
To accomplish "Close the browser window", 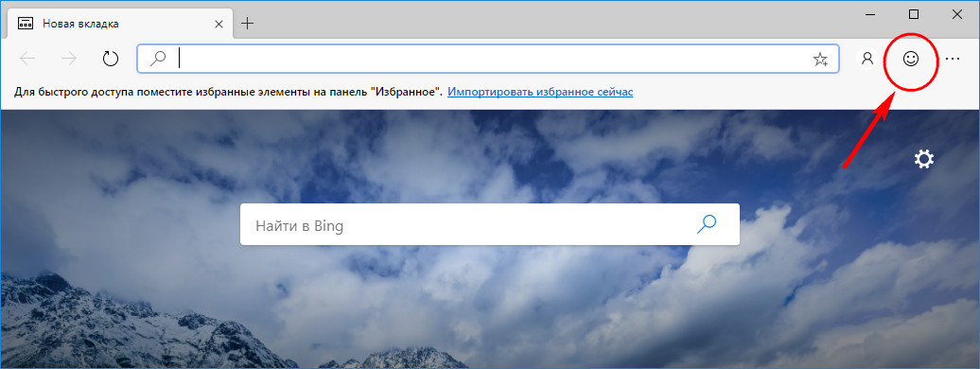I will [x=957, y=14].
